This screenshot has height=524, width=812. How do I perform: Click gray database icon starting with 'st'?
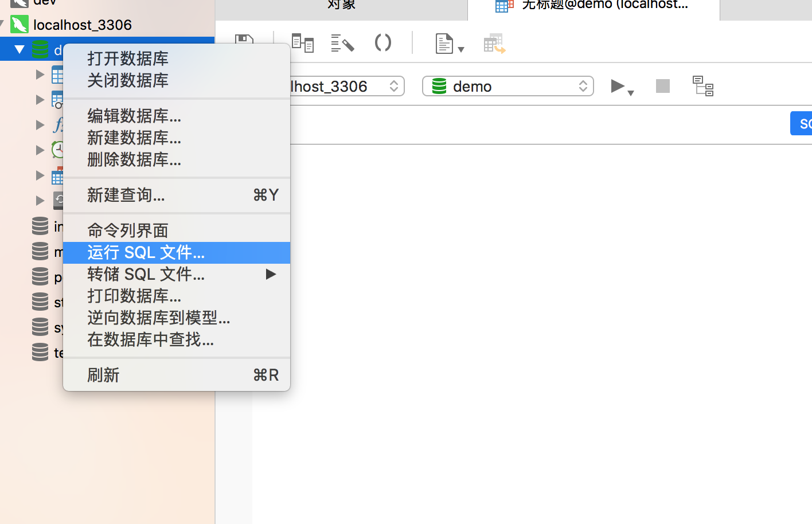[x=40, y=302]
